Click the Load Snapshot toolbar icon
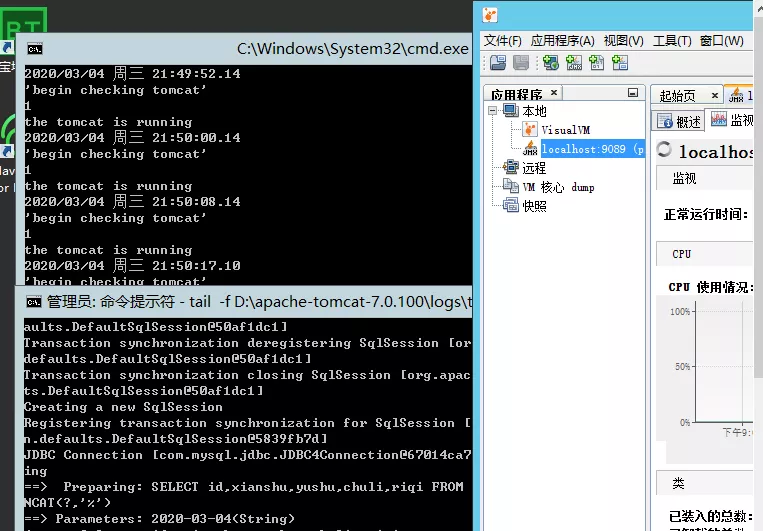Screen dimensions: 763x531 point(498,63)
